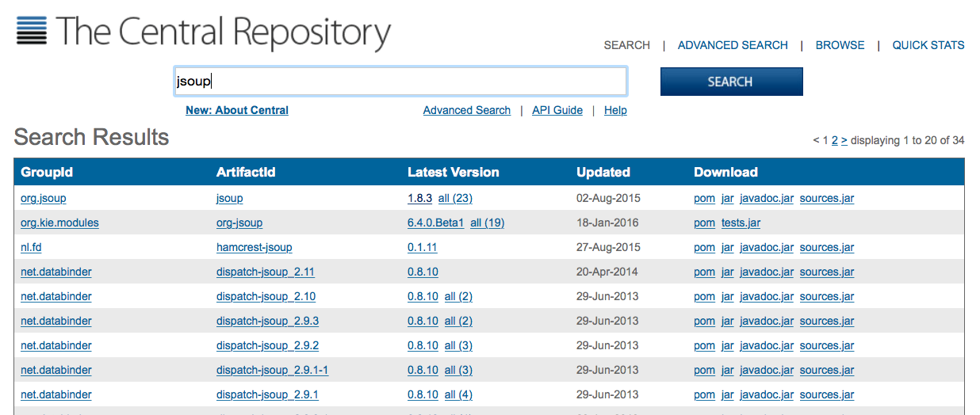Open the org.jsoup group link
This screenshot has height=415, width=980.
(44, 198)
